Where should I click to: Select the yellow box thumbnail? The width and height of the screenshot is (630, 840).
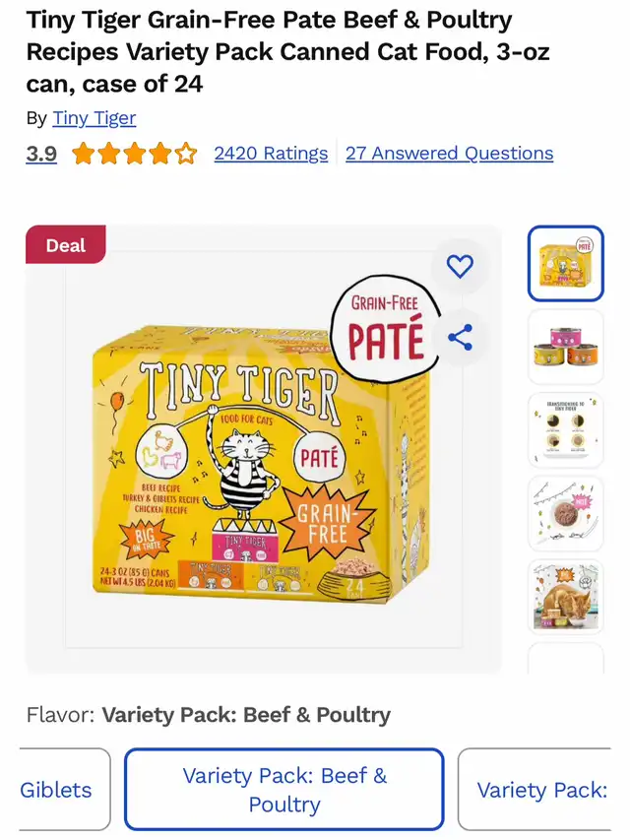click(566, 263)
